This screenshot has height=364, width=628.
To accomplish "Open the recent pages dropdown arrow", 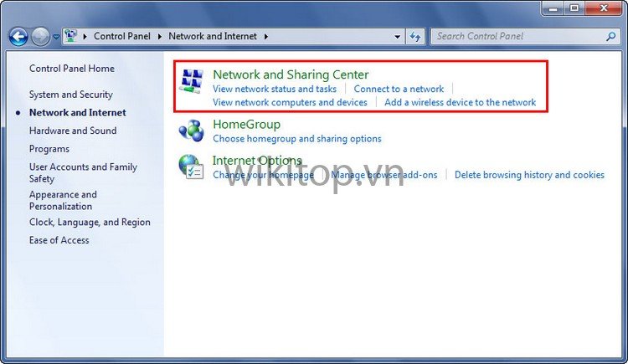I will [56, 37].
